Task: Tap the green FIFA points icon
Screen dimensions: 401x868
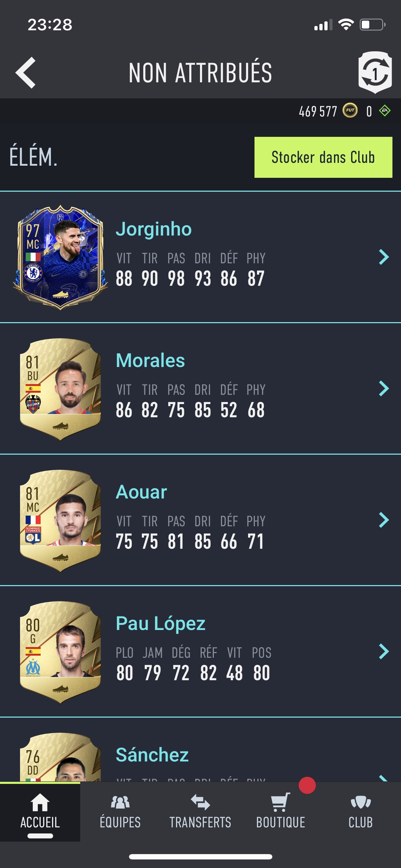Action: (x=385, y=110)
